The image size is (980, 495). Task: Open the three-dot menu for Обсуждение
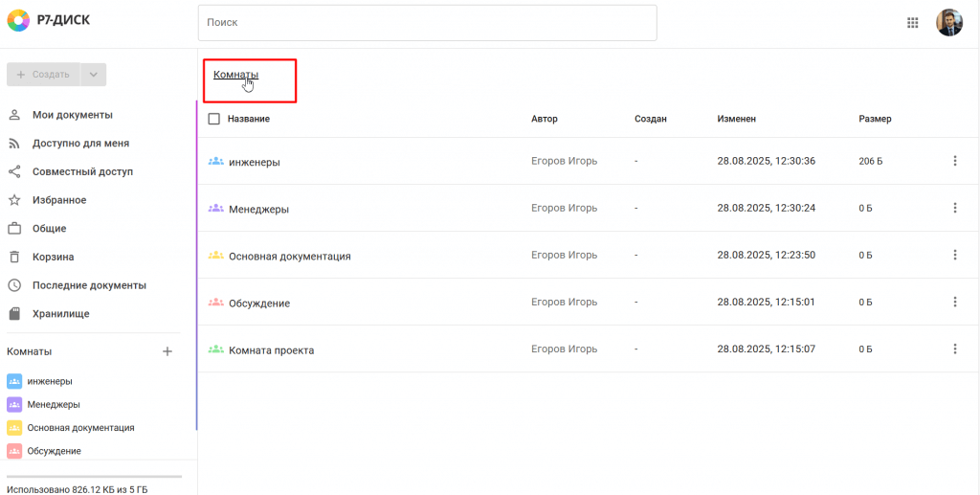click(954, 302)
